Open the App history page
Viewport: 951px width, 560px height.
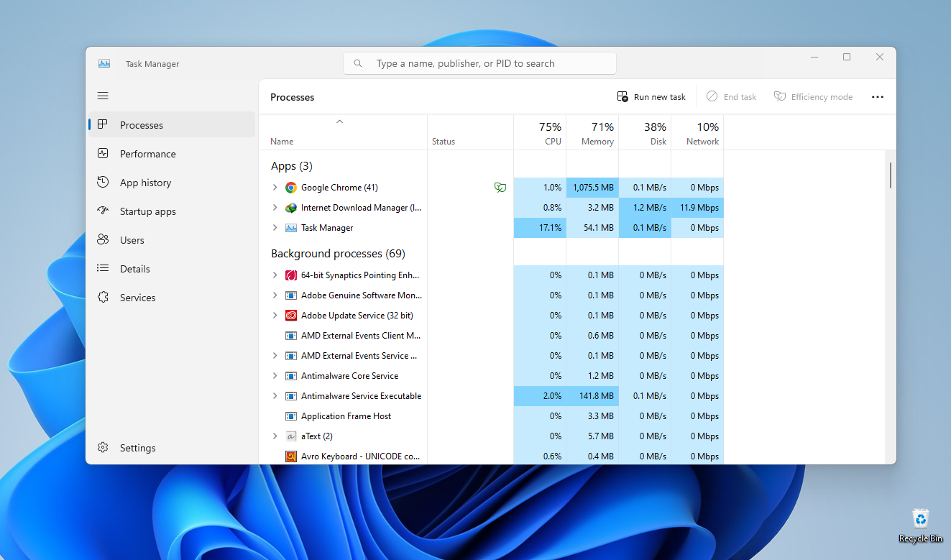(x=171, y=183)
